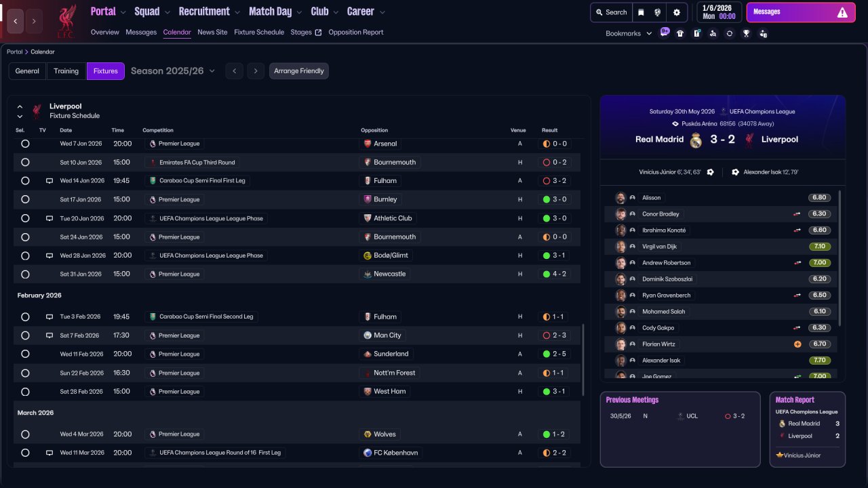Open the settings gear icon
868x488 pixels.
pyautogui.click(x=676, y=12)
